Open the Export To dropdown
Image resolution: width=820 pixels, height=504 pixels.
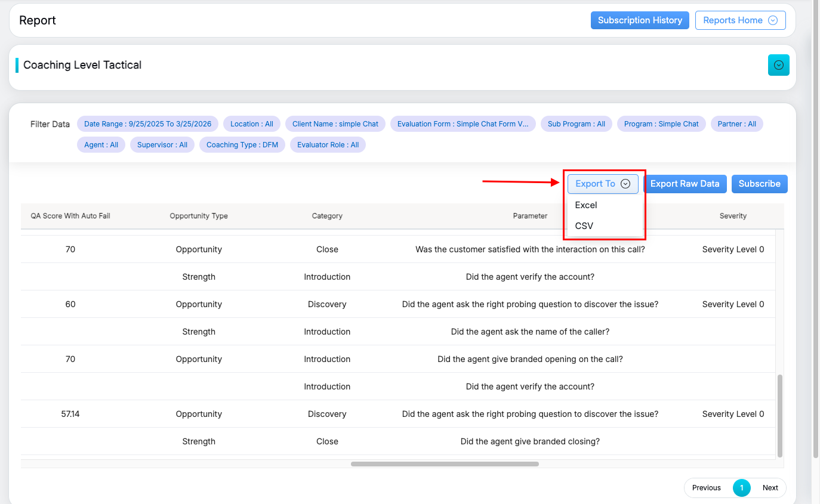(x=602, y=184)
